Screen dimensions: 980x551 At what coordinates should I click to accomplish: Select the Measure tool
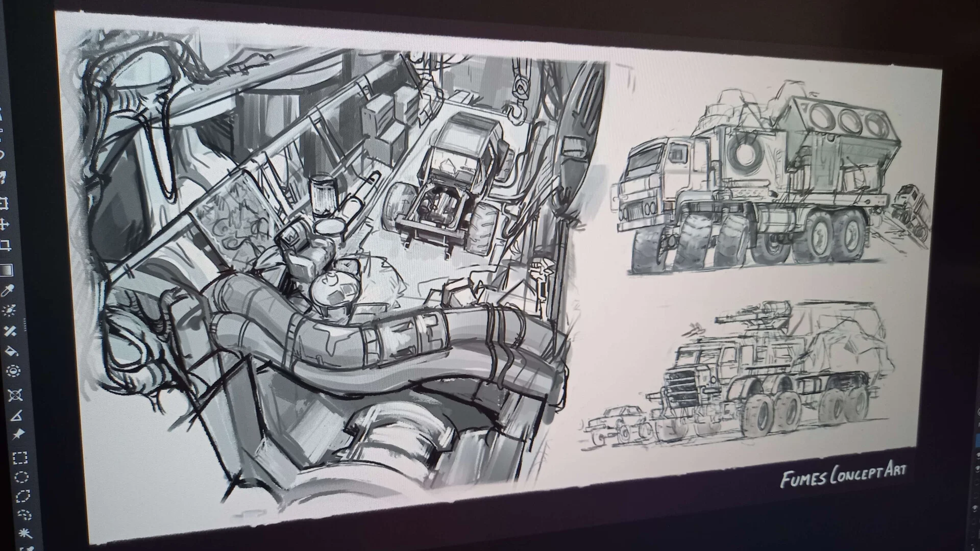coord(16,416)
